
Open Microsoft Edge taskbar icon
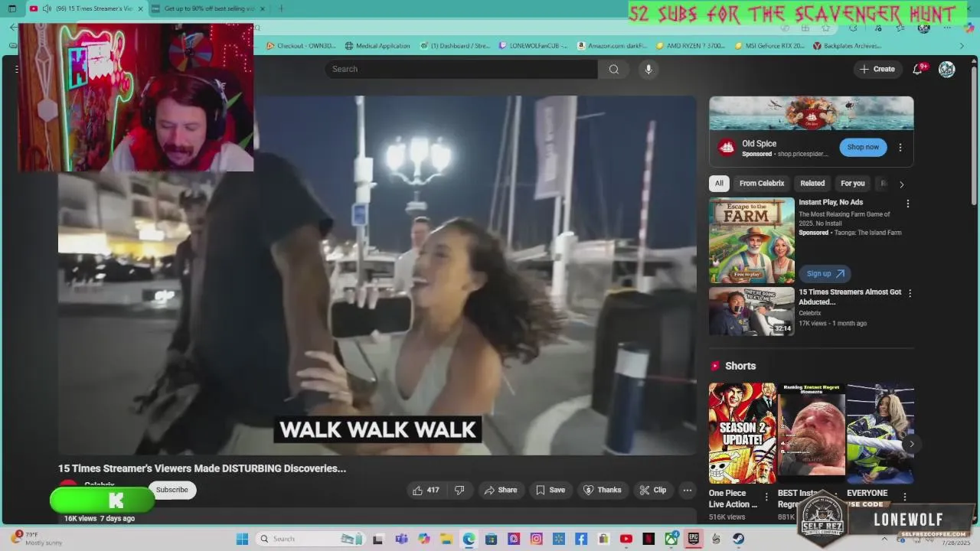469,539
